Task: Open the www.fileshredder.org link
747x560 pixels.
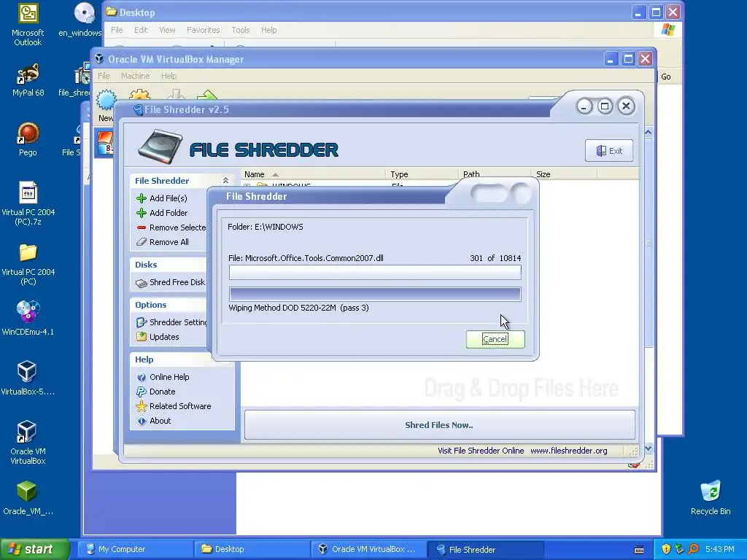Action: coord(568,451)
